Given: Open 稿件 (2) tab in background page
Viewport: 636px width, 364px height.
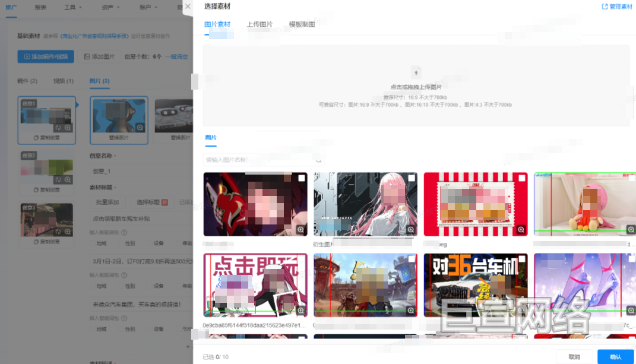Looking at the screenshot, I should coord(27,81).
